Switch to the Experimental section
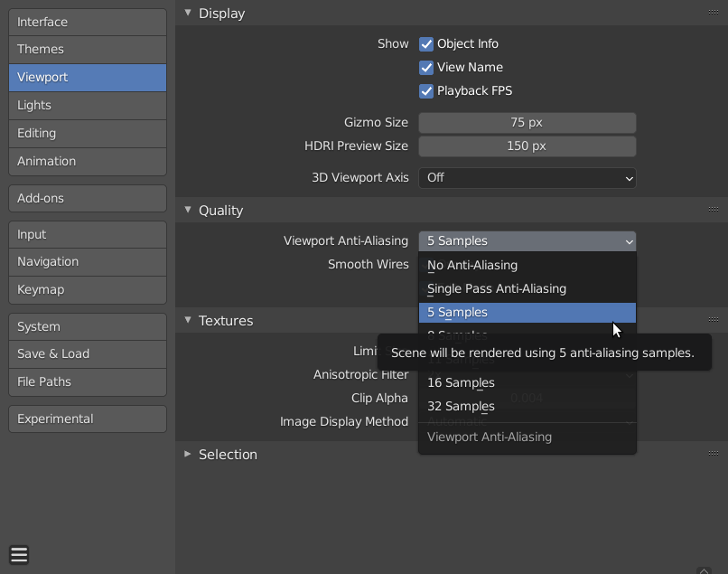The height and width of the screenshot is (574, 728). click(x=87, y=419)
